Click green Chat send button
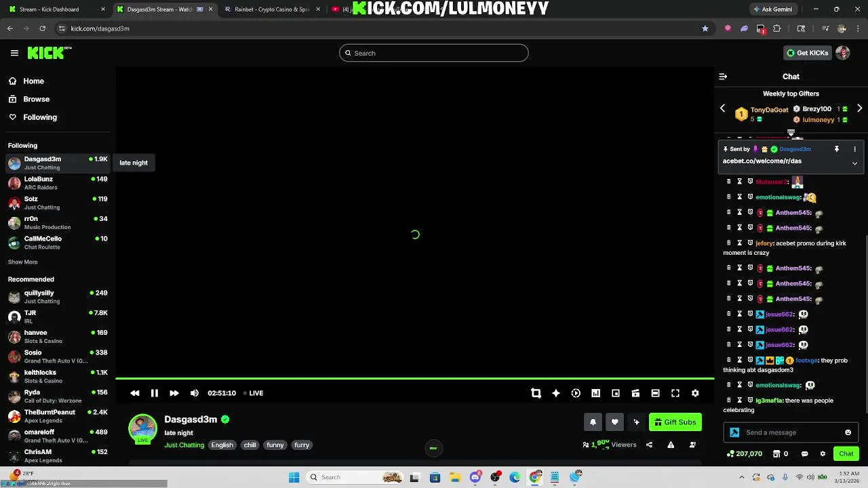This screenshot has height=488, width=868. [846, 453]
